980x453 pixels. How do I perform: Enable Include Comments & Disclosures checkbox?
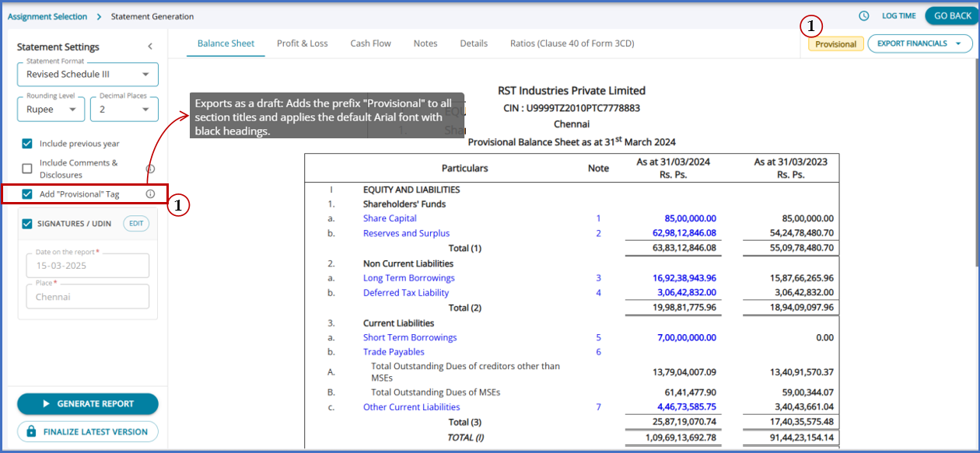pos(27,169)
